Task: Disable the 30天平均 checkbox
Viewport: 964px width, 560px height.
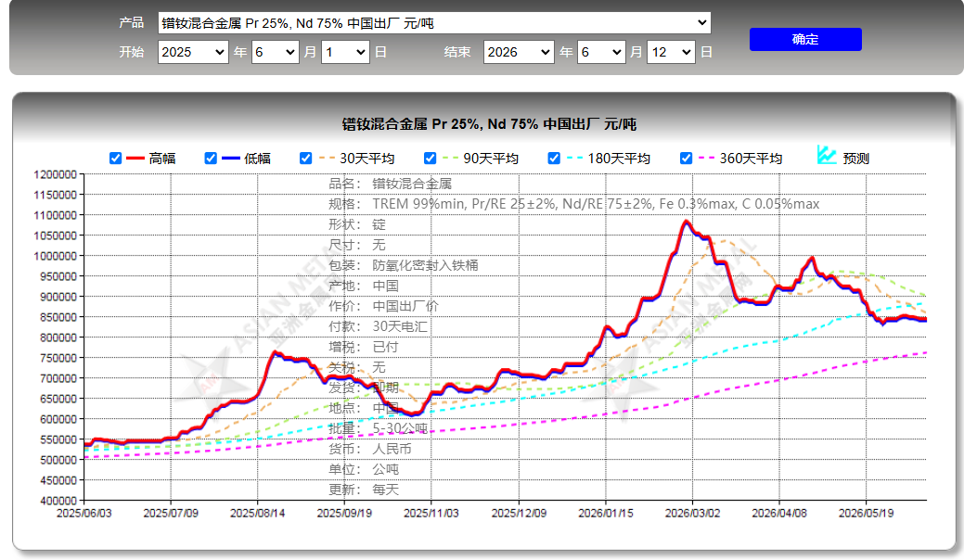Action: 305,159
